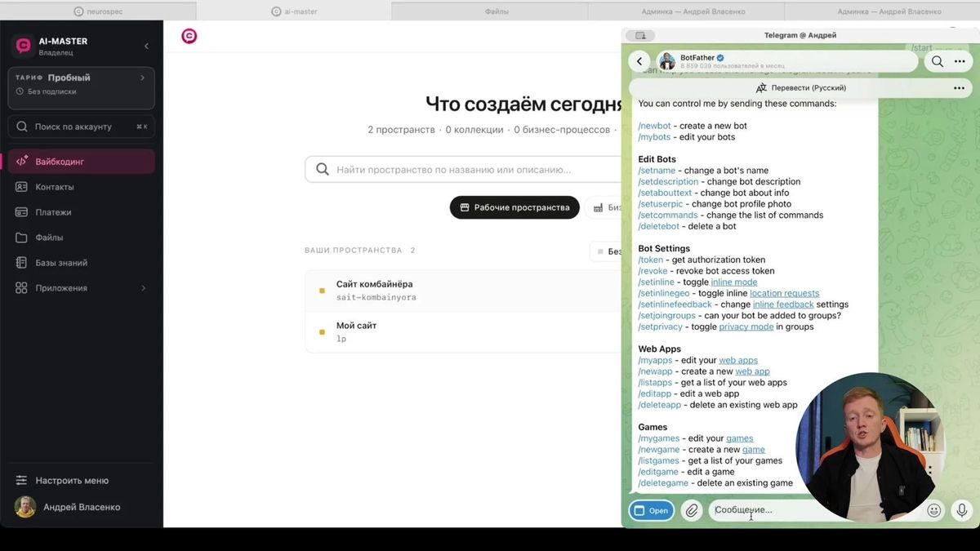Click the sait-kombainyora slug text
Image resolution: width=980 pixels, height=551 pixels.
coord(376,298)
